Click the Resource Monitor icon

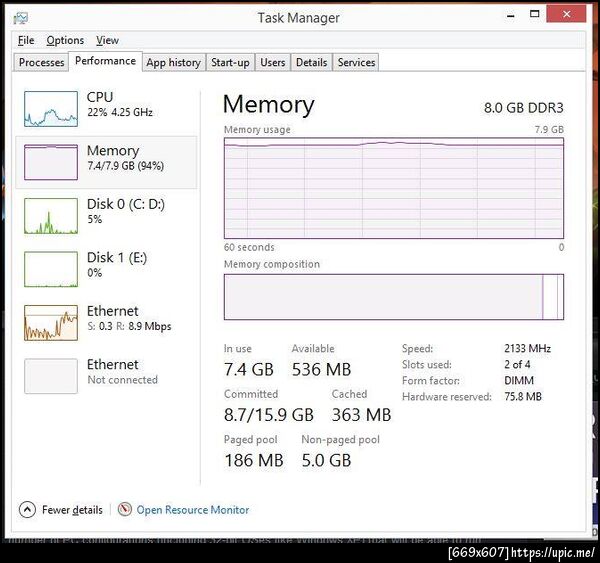(x=125, y=509)
